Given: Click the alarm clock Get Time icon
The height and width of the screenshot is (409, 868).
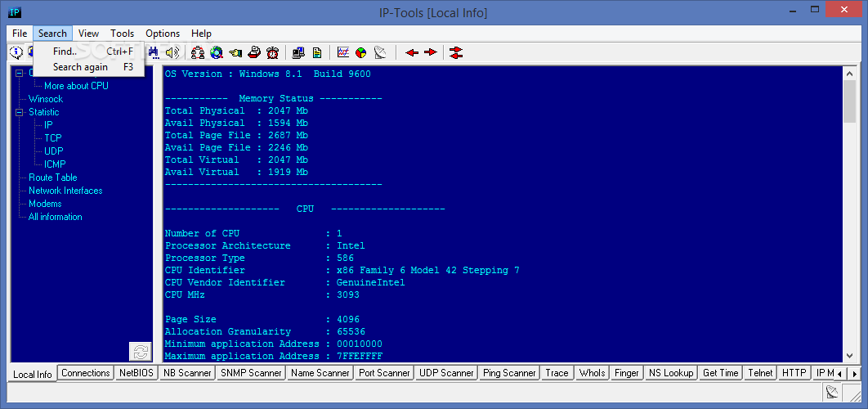Looking at the screenshot, I should coord(272,52).
